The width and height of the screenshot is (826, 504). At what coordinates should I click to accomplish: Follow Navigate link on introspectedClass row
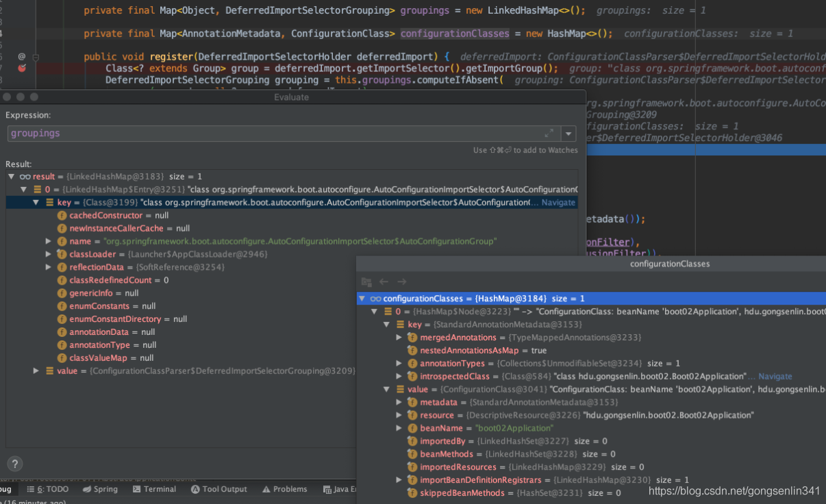[x=775, y=377]
